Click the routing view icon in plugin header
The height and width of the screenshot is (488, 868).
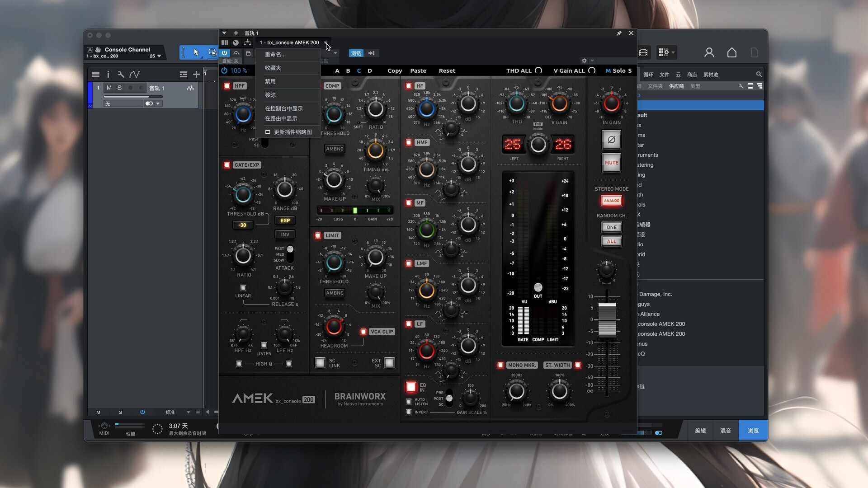pyautogui.click(x=247, y=42)
